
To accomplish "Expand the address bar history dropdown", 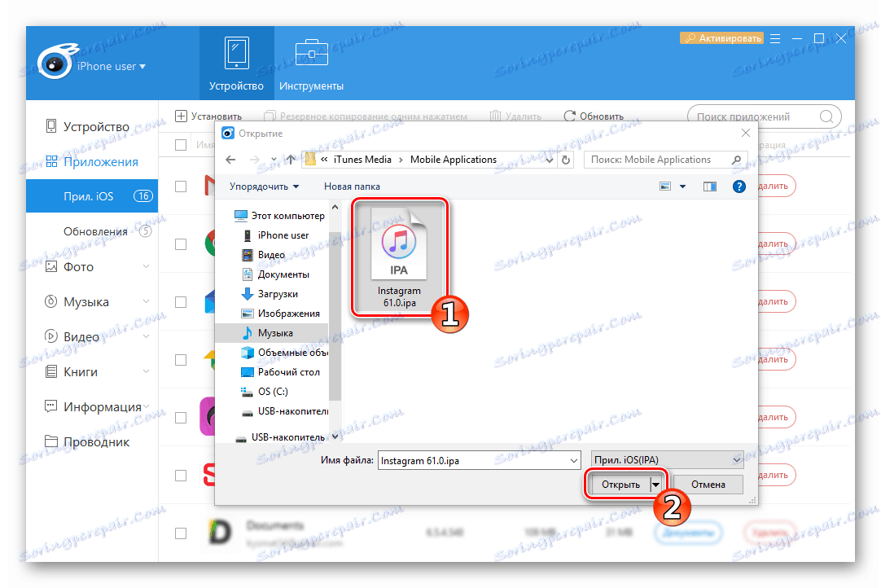I will click(x=549, y=160).
